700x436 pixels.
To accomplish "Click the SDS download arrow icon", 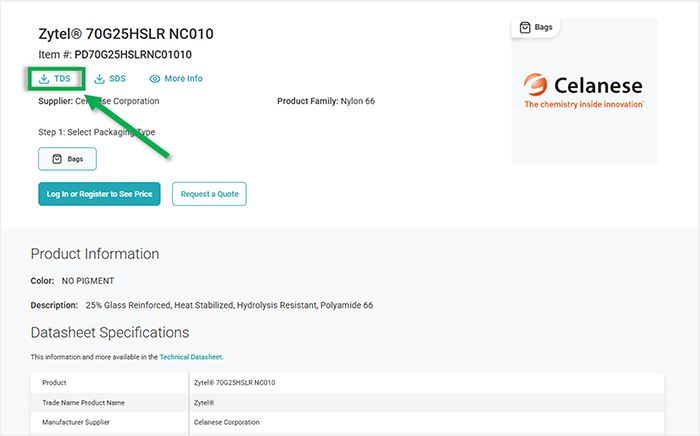I will point(99,79).
